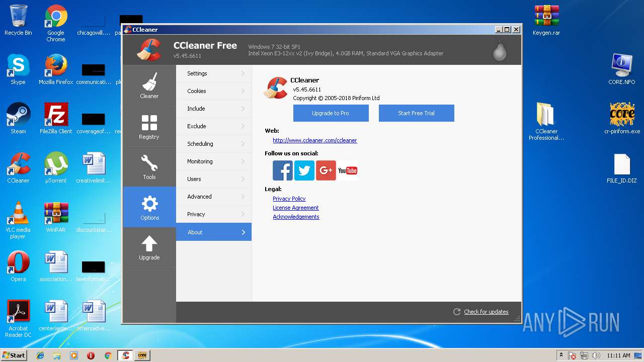The height and width of the screenshot is (362, 644).
Task: Open the Cookies options page
Action: click(214, 91)
